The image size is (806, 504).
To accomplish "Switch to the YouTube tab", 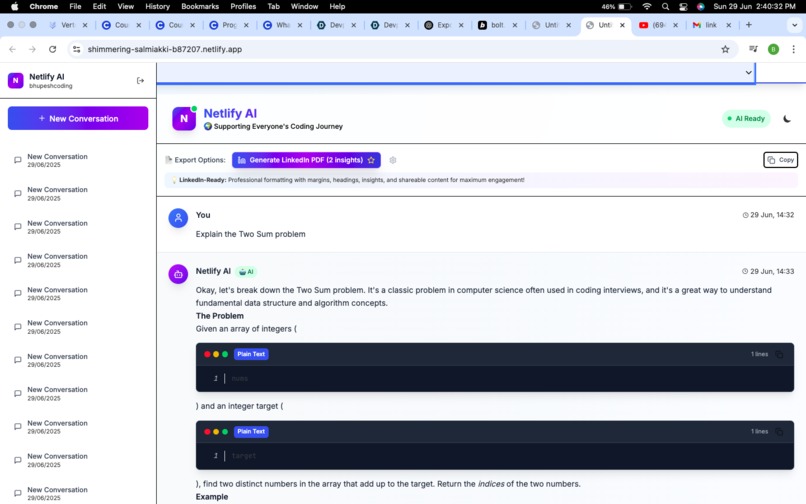I will [x=658, y=25].
